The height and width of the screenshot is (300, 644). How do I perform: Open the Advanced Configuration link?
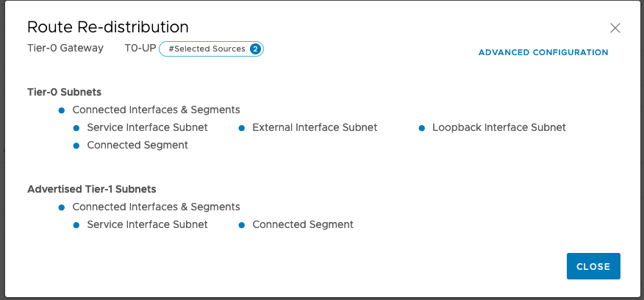(x=543, y=53)
